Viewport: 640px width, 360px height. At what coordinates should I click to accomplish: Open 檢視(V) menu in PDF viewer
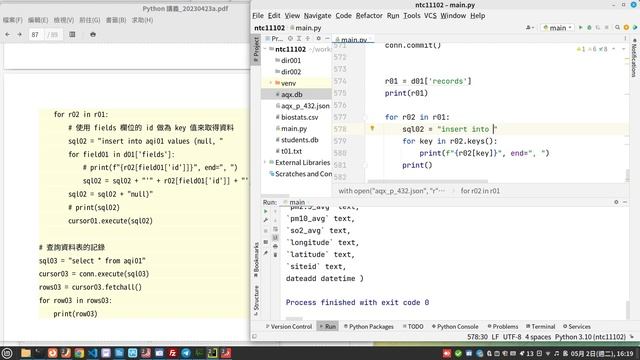(x=64, y=20)
